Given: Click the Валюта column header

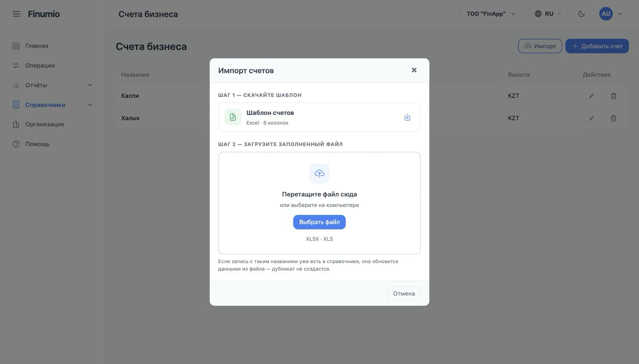Looking at the screenshot, I should click(519, 75).
